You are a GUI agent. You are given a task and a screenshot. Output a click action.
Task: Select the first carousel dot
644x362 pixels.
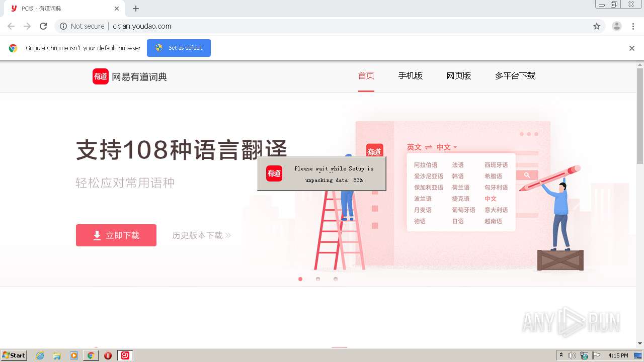[300, 279]
